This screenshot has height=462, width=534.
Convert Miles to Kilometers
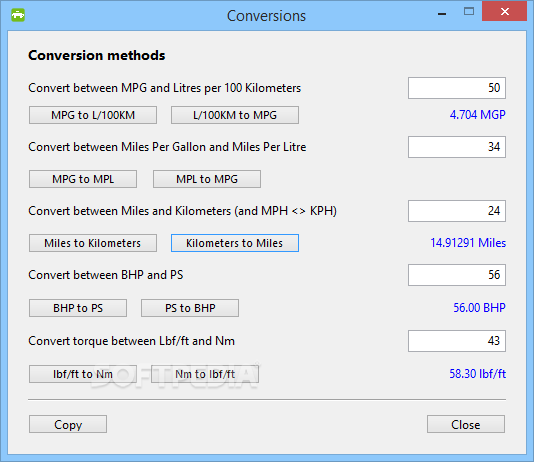point(93,243)
